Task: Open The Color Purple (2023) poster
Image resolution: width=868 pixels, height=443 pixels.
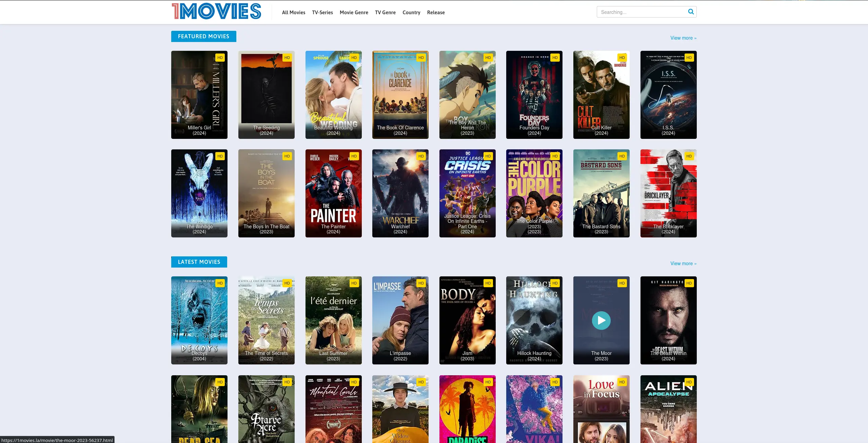Action: pyautogui.click(x=534, y=193)
